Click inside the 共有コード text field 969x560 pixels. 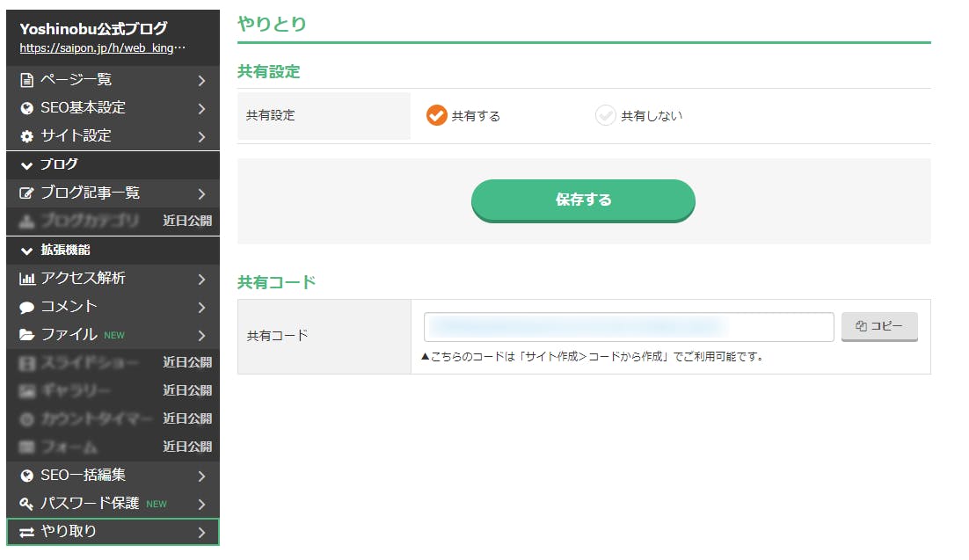[x=628, y=327]
